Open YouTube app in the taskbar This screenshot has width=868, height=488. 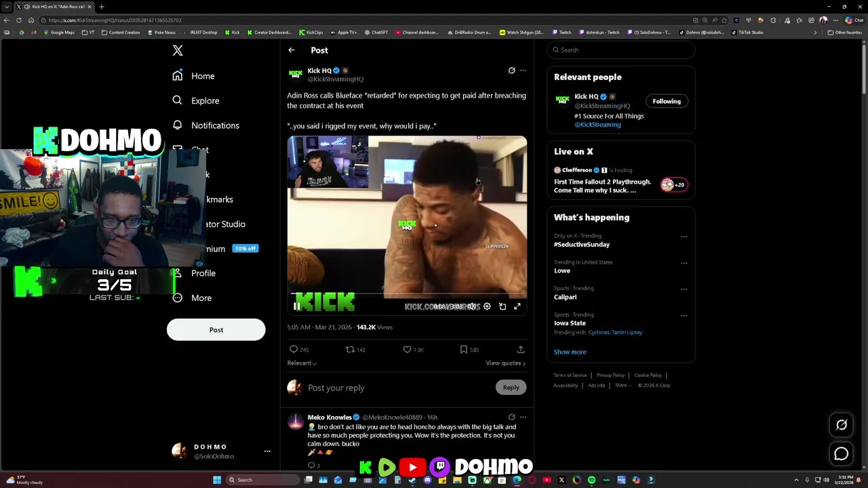[547, 480]
